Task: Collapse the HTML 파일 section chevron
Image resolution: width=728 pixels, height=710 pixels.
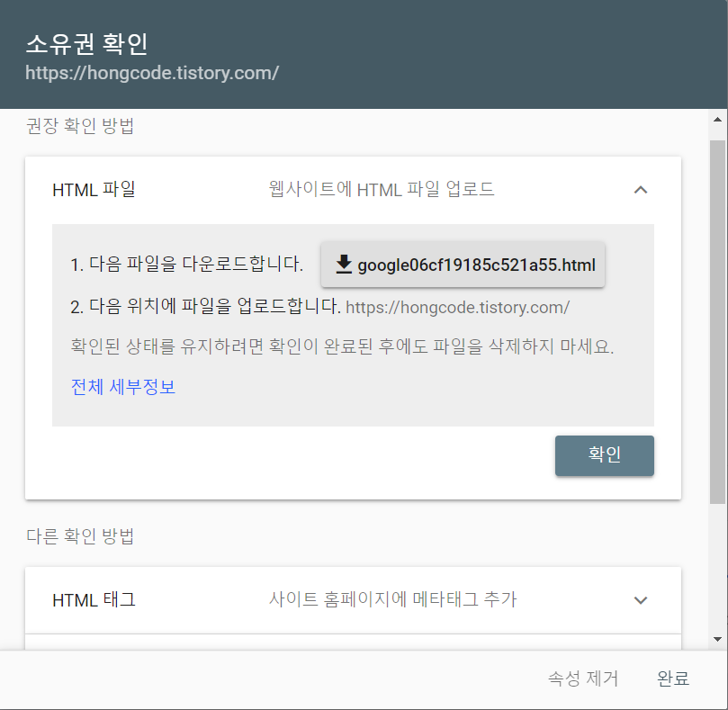Action: click(640, 190)
